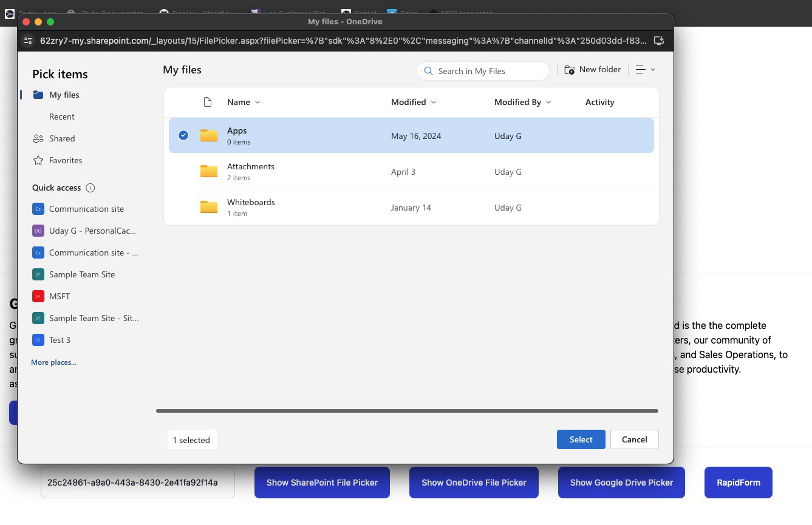812x525 pixels.
Task: Open the Recent section
Action: 61,117
